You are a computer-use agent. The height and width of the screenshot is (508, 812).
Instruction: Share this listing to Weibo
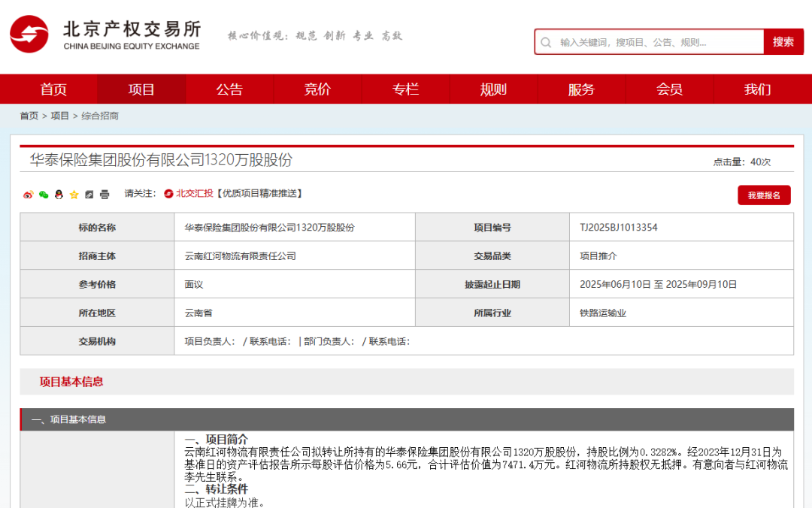pos(28,195)
